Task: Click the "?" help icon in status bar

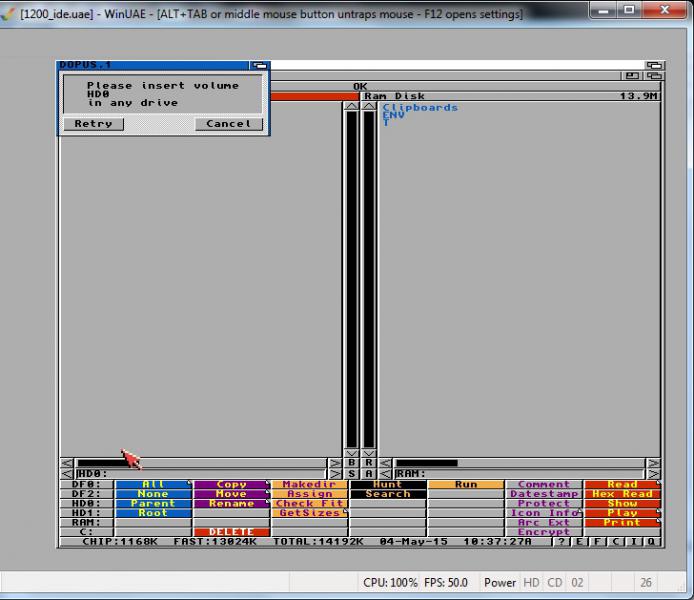Action: click(x=564, y=541)
